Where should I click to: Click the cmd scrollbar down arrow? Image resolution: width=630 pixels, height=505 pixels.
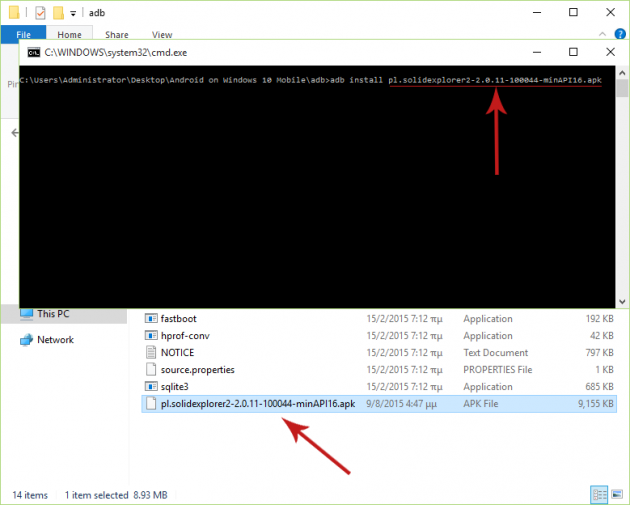tap(622, 301)
